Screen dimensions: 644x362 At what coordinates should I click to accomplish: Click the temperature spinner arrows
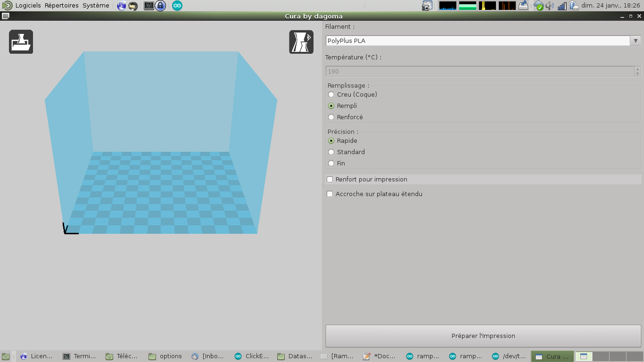click(x=637, y=71)
